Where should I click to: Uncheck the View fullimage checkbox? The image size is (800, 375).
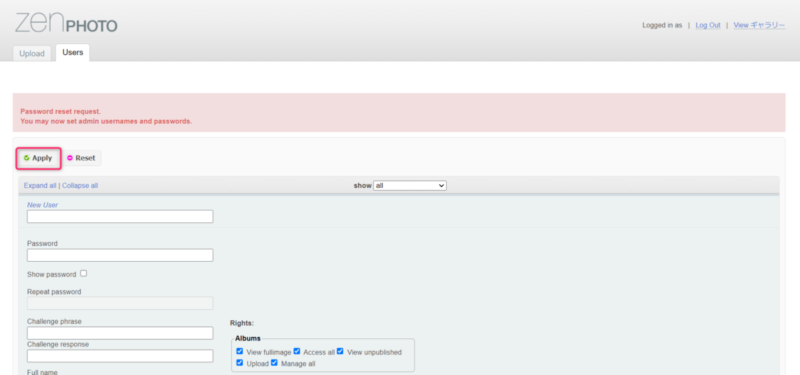[240, 352]
